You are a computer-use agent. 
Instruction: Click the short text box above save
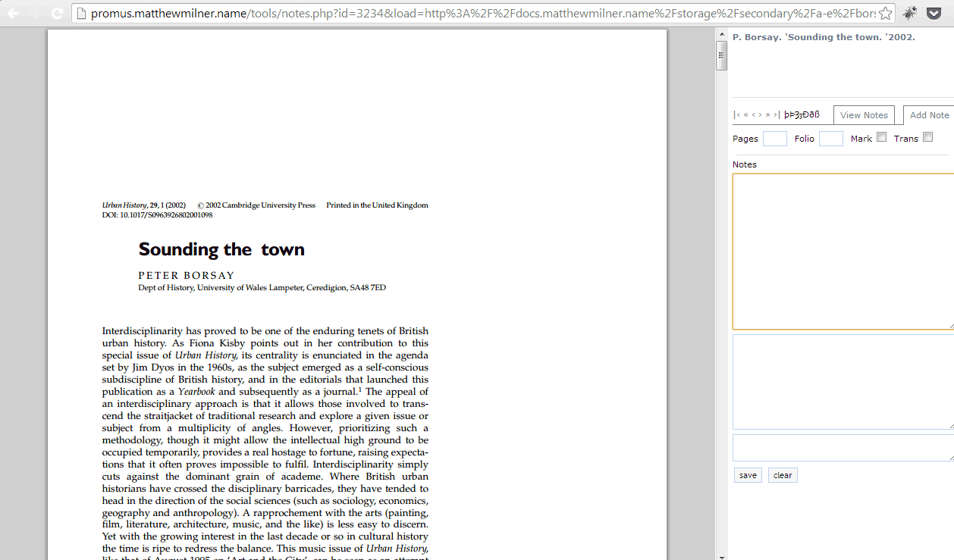coord(843,448)
